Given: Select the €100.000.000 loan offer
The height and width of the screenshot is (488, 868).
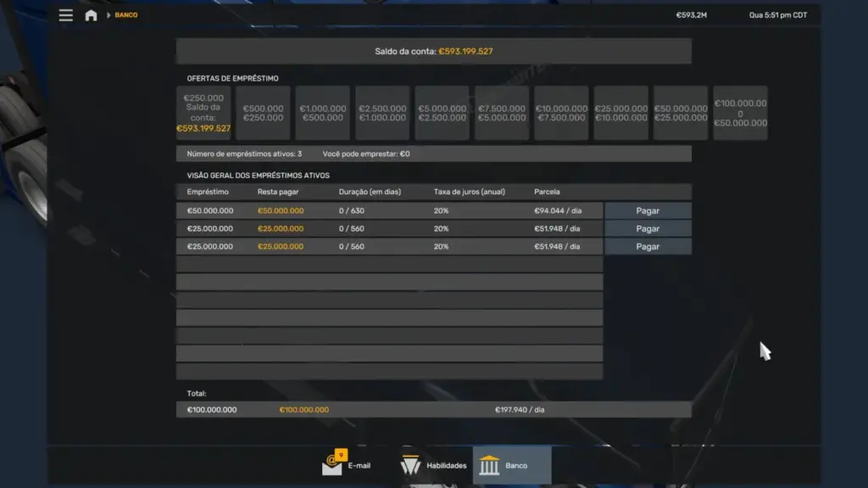Looking at the screenshot, I should pos(741,113).
